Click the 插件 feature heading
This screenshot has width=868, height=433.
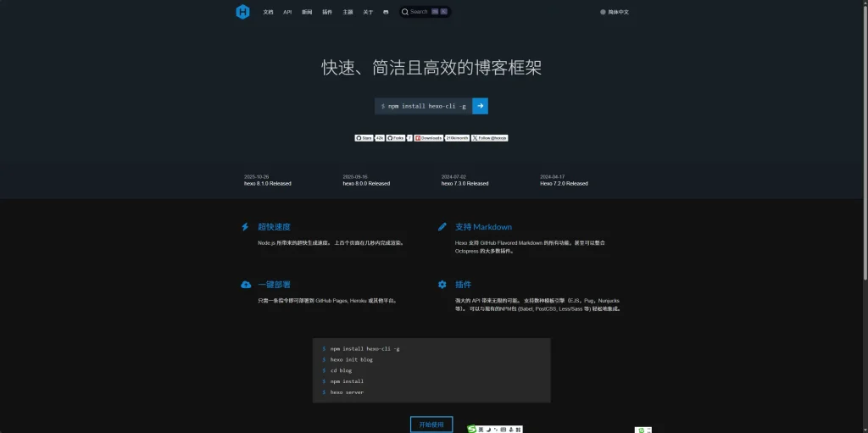[x=464, y=285]
